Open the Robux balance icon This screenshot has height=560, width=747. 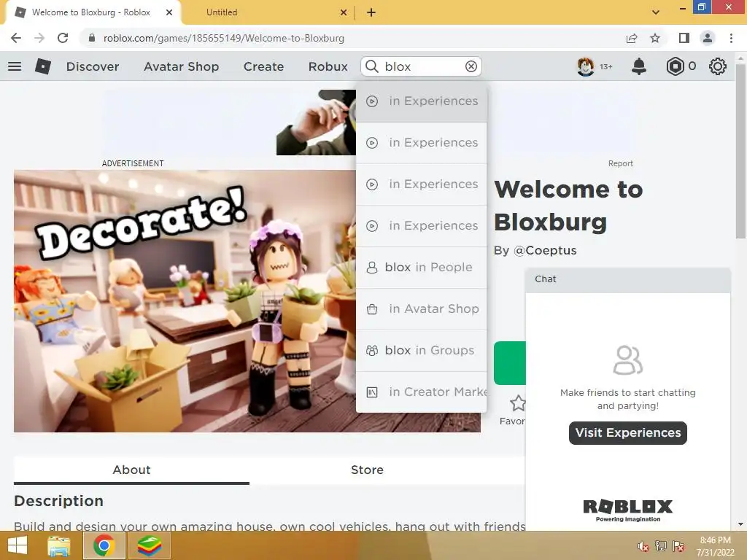pos(675,66)
